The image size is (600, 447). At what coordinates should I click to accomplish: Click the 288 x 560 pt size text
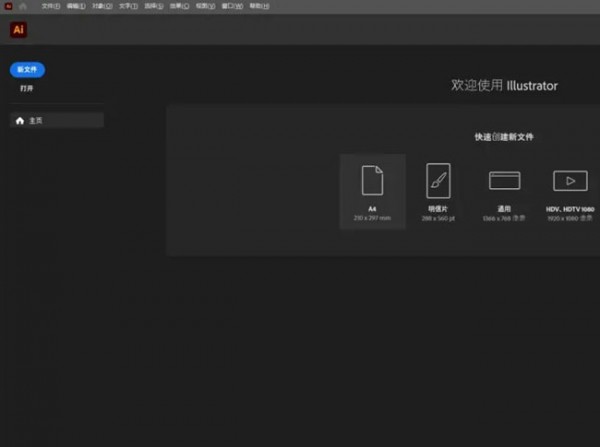[x=438, y=219]
